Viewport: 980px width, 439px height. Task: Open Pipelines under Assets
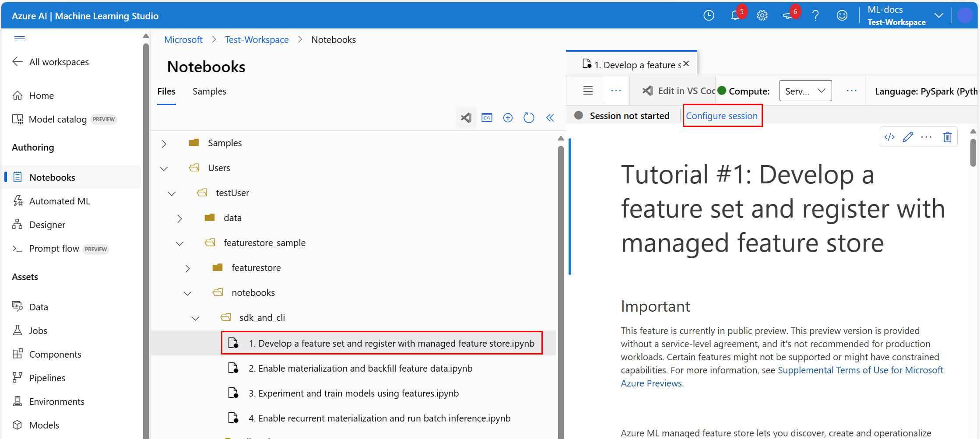[x=39, y=378]
